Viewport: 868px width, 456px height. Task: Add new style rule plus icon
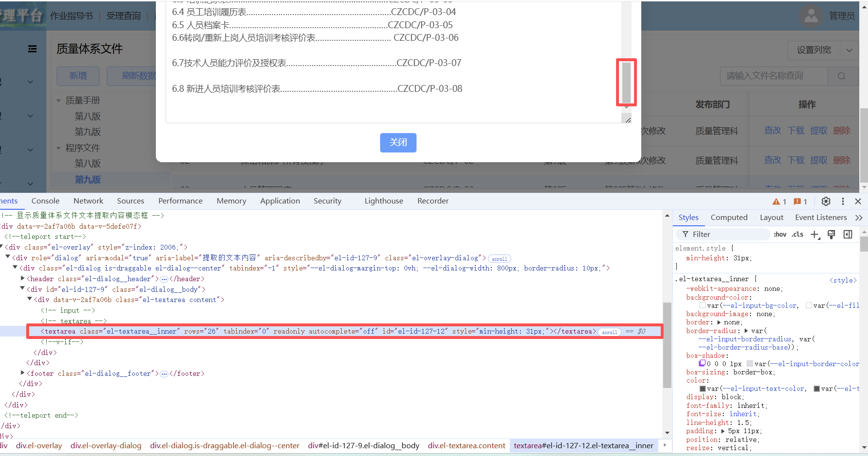pos(815,235)
